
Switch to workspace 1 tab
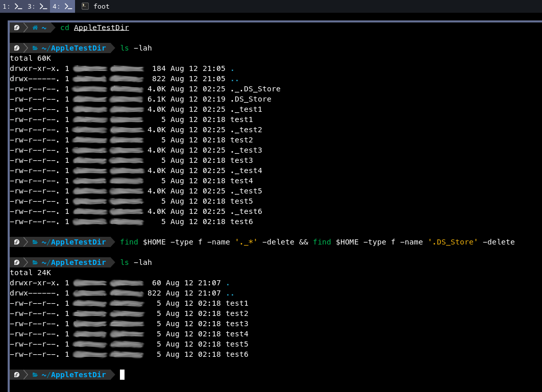[12, 6]
